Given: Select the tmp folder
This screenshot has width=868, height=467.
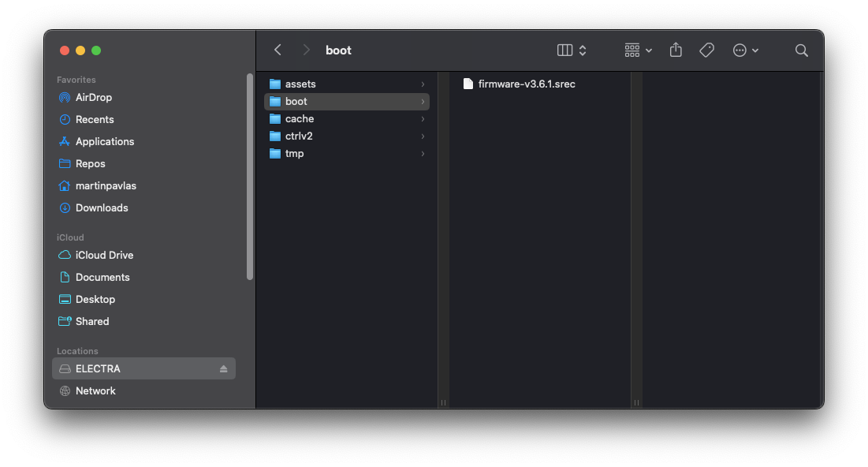Looking at the screenshot, I should pyautogui.click(x=347, y=154).
